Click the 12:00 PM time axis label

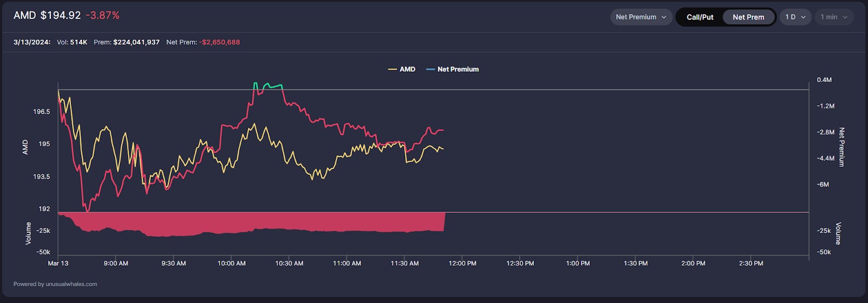coord(462,263)
